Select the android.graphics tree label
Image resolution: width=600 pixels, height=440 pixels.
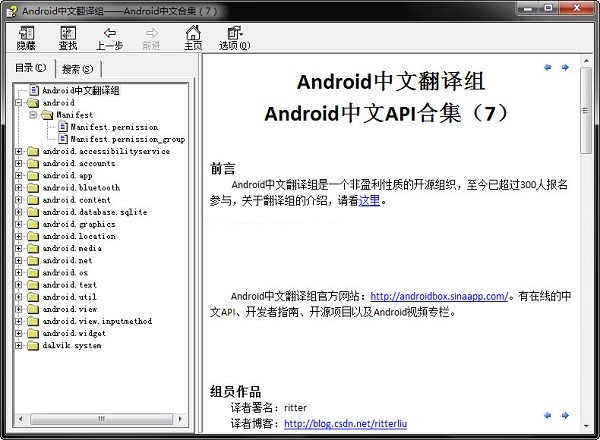pos(79,224)
